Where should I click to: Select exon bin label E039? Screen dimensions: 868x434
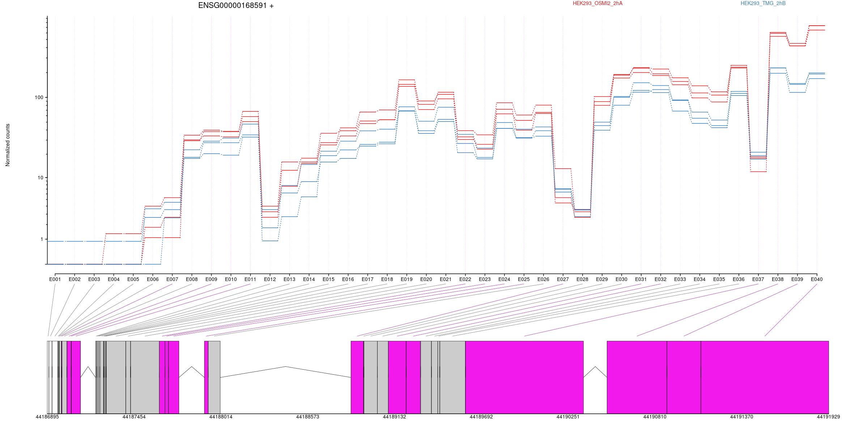[797, 279]
